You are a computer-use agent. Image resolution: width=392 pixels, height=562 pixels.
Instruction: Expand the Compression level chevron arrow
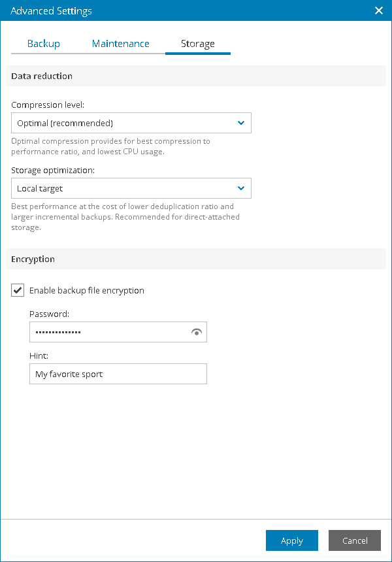point(241,123)
